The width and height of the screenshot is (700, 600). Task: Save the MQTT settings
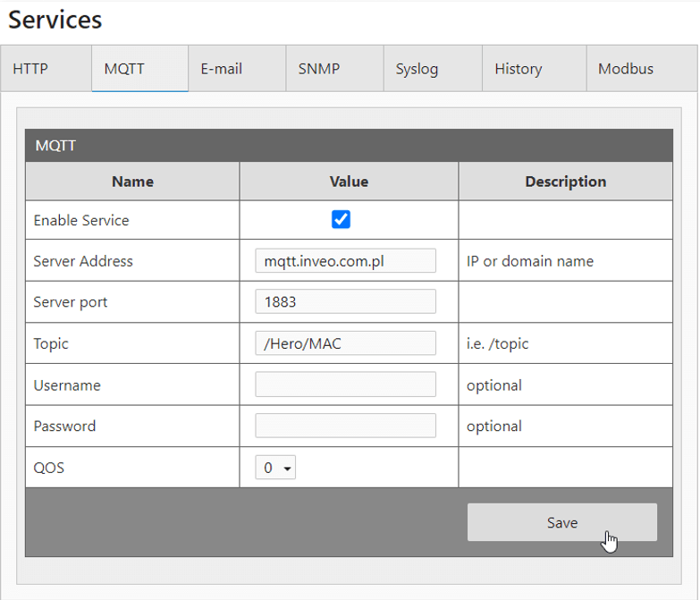tap(561, 522)
